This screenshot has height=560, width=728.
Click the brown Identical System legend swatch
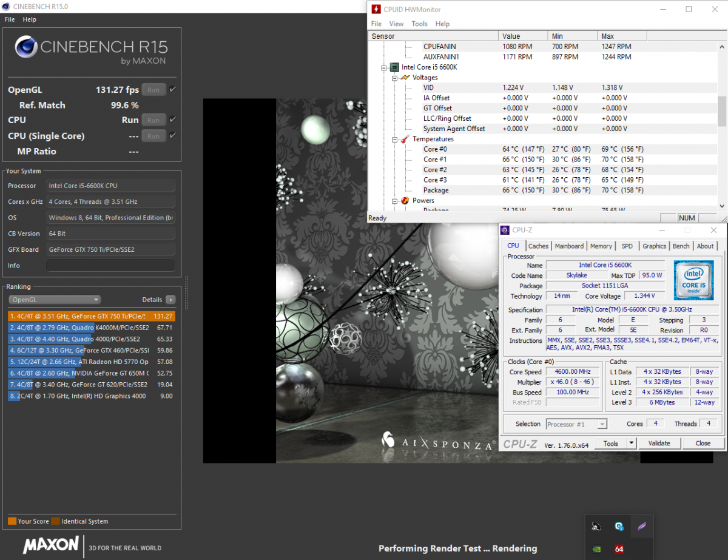(x=56, y=521)
